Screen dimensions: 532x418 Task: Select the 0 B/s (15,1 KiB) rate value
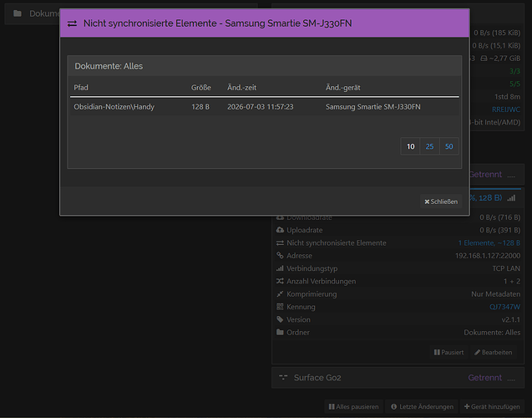[x=496, y=45]
